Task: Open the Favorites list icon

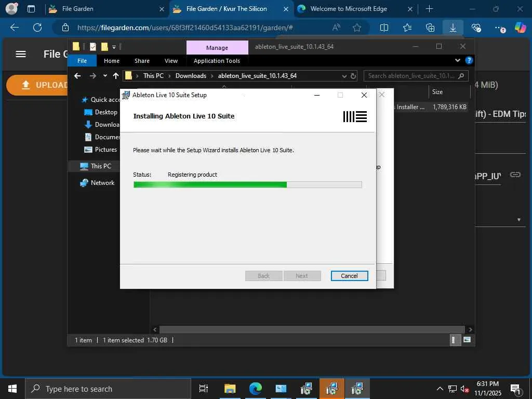Action: click(407, 28)
